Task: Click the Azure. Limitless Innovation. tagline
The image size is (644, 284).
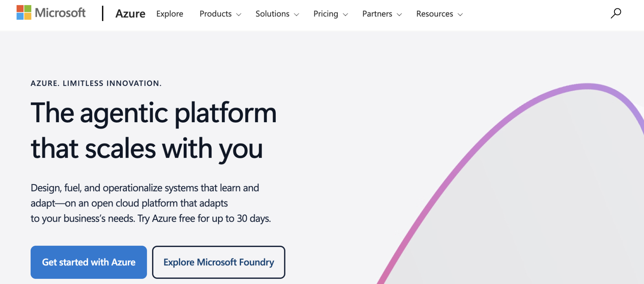Action: tap(96, 83)
